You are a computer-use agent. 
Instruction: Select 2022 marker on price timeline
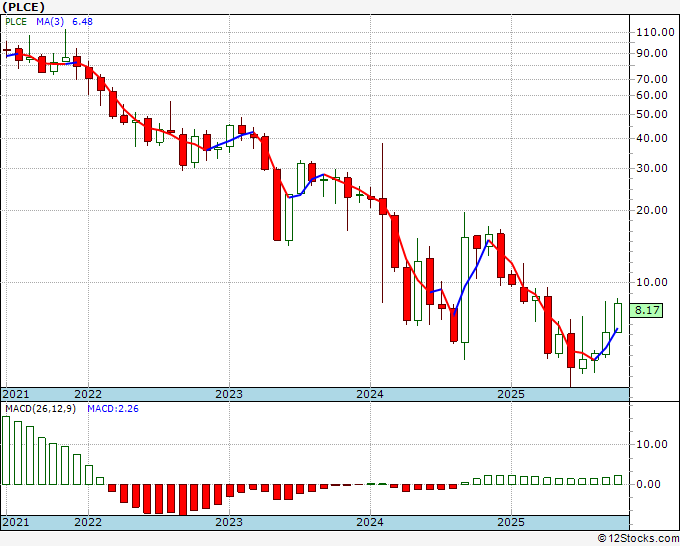click(x=88, y=394)
